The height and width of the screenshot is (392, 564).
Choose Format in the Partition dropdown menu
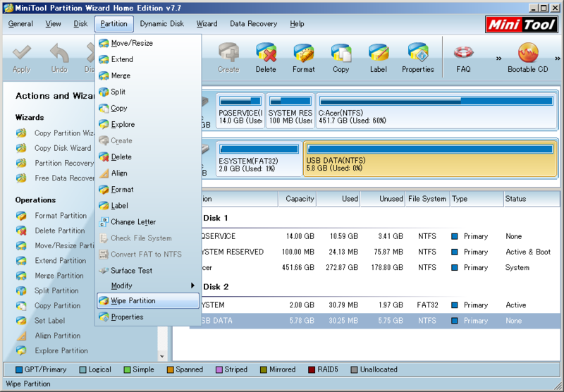point(148,189)
